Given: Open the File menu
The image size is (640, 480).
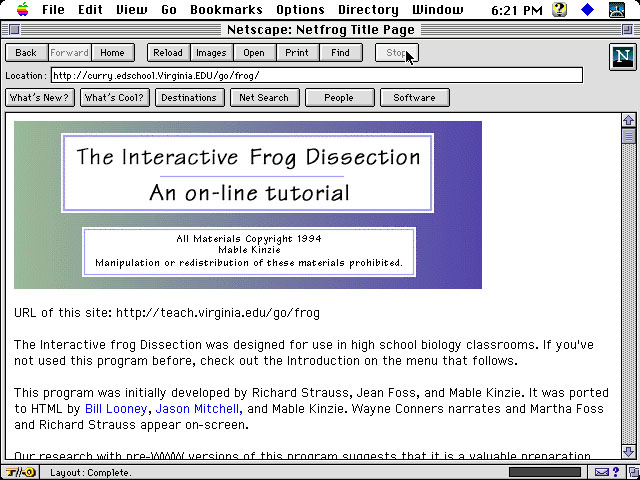Looking at the screenshot, I should tap(53, 10).
